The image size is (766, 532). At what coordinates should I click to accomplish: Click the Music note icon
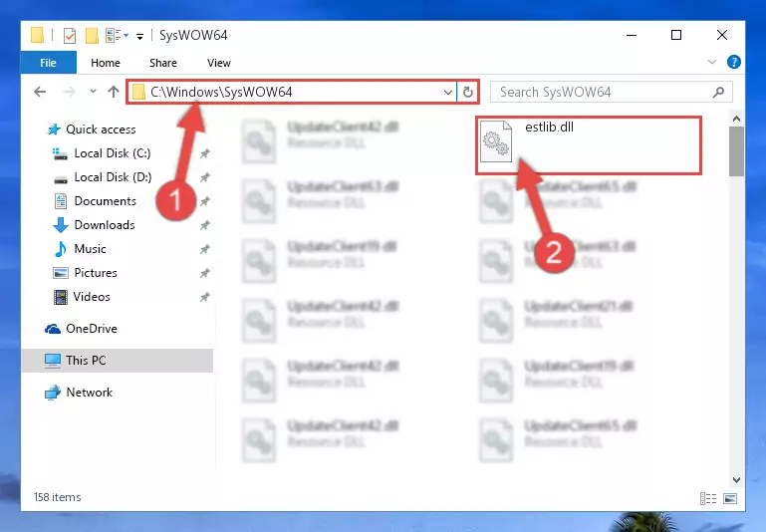tap(61, 249)
